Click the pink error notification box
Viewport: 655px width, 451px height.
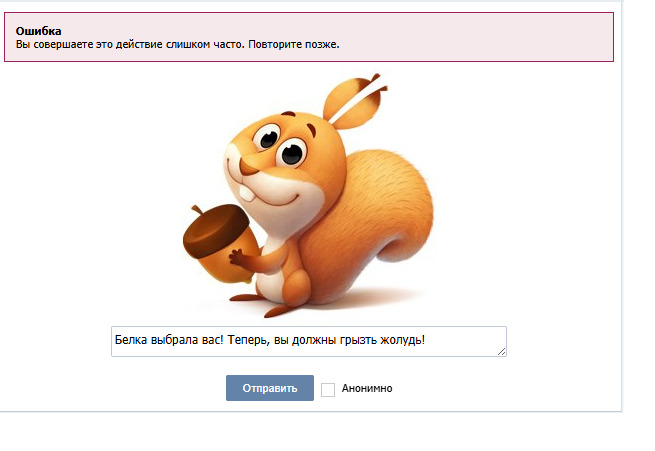click(309, 37)
